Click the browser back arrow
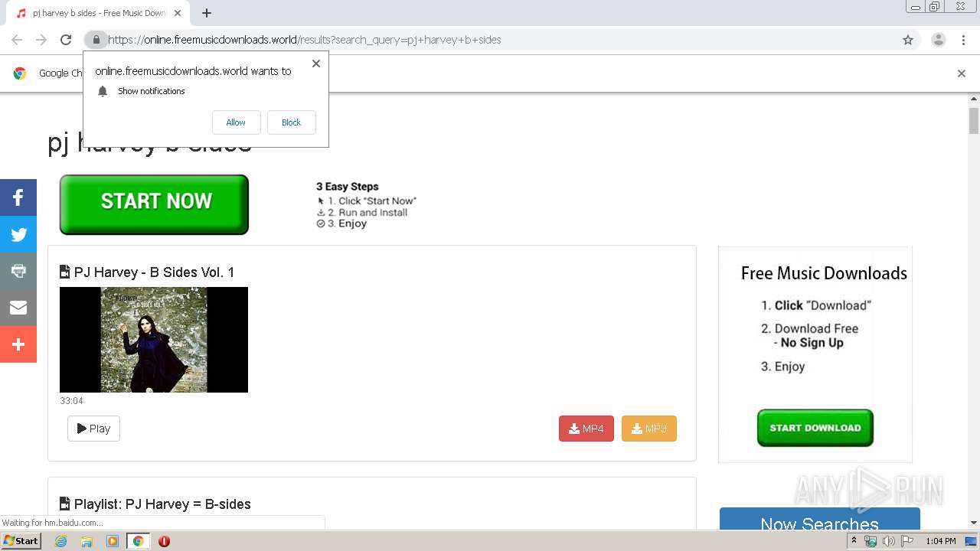Image resolution: width=980 pixels, height=551 pixels. [x=17, y=40]
